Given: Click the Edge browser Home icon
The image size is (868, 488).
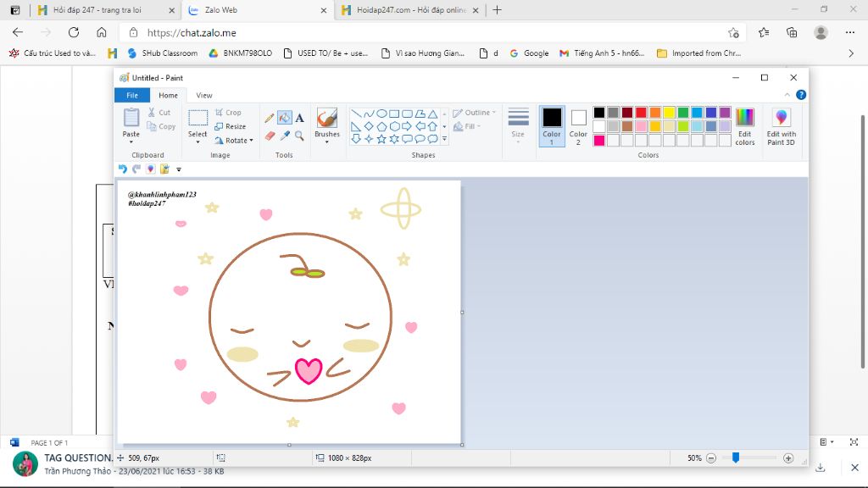Looking at the screenshot, I should coord(102,33).
